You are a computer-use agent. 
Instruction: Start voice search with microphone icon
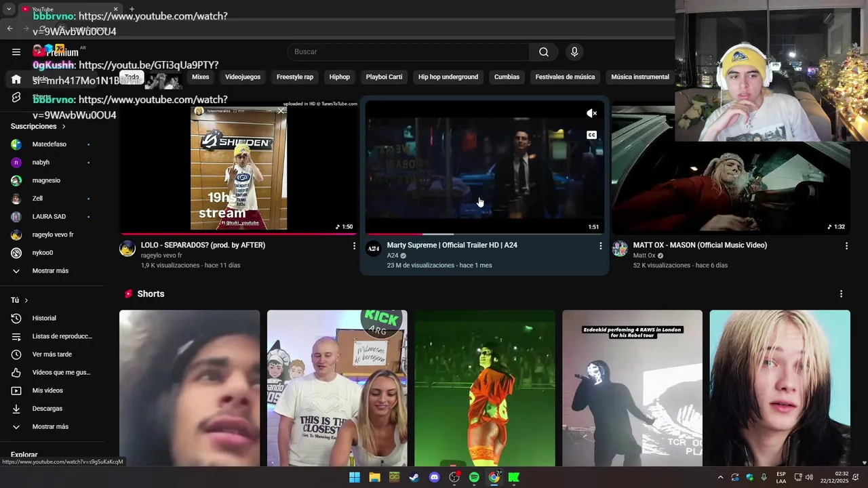[x=574, y=52]
